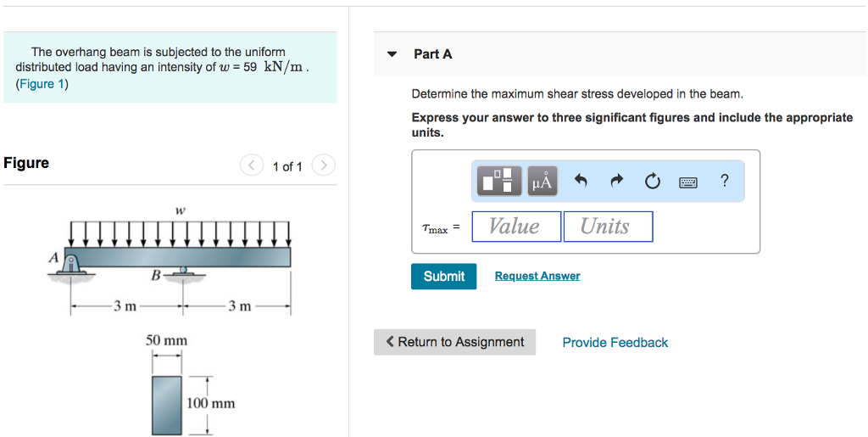The image size is (868, 437).
Task: Go to next figure arrow
Action: click(323, 165)
